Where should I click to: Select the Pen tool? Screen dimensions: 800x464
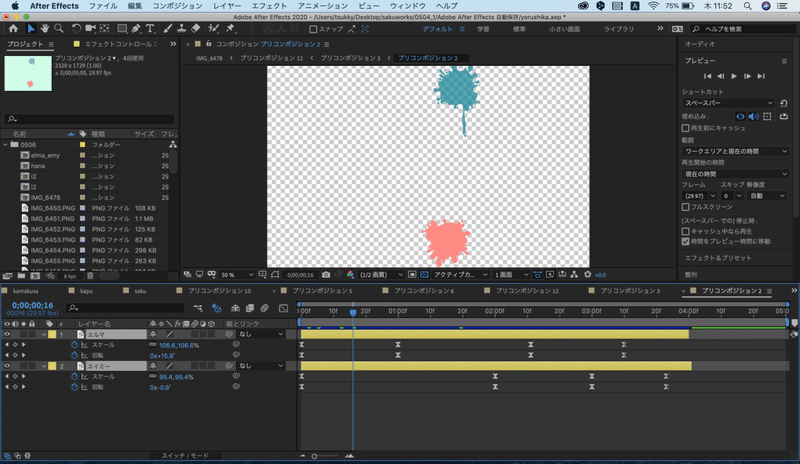(136, 29)
